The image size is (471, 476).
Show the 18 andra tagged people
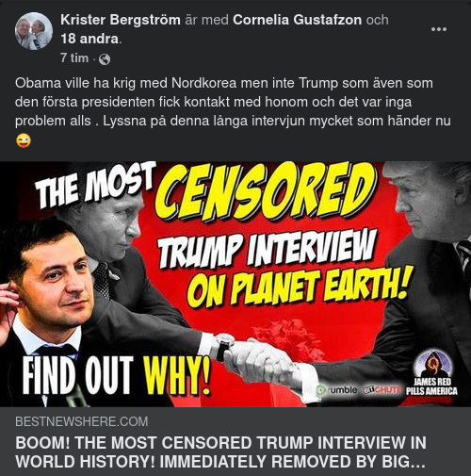tap(89, 39)
